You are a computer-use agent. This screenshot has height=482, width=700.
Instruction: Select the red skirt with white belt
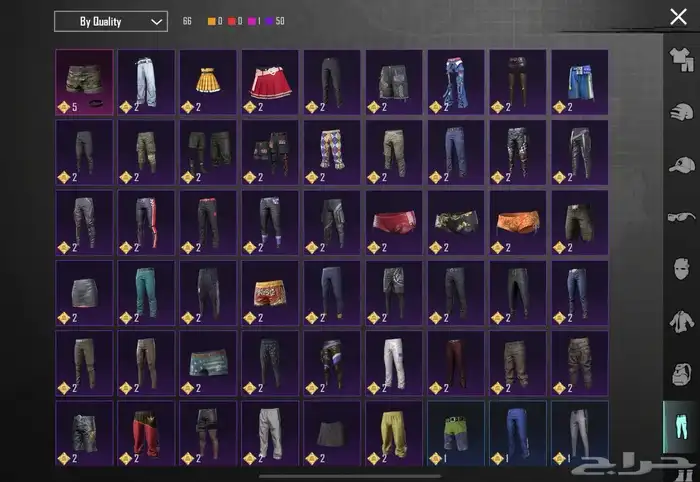270,82
